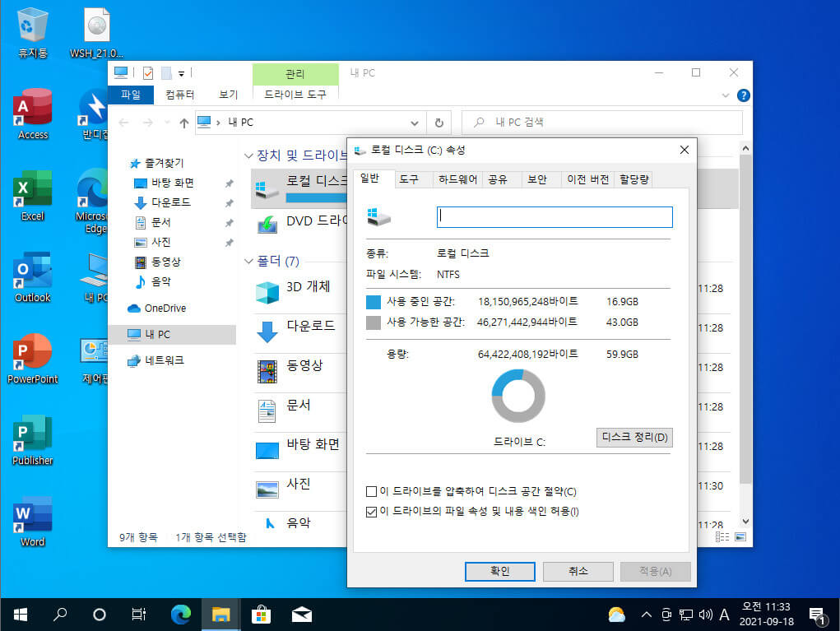Open the help question mark icon
The image size is (840, 631).
click(x=743, y=95)
